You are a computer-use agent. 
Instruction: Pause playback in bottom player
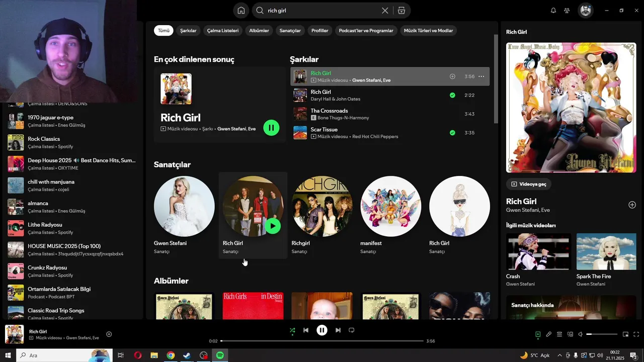point(322,330)
